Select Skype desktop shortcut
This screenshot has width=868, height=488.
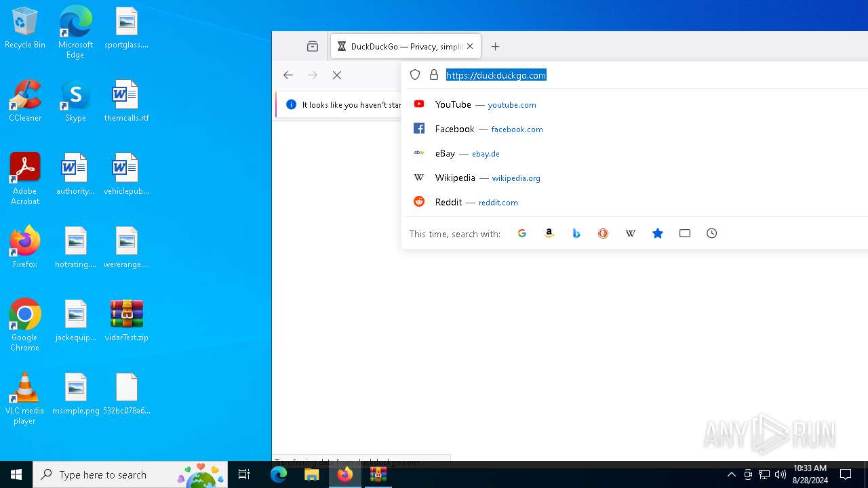[75, 102]
